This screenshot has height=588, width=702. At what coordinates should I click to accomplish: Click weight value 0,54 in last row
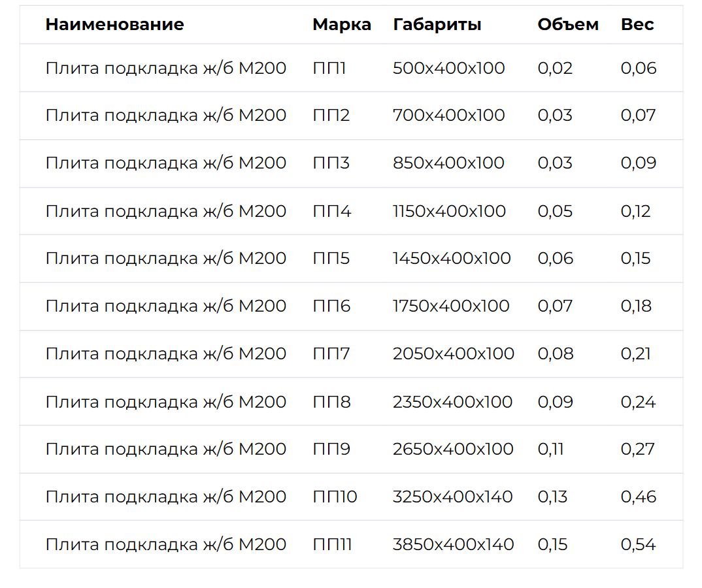(x=638, y=545)
